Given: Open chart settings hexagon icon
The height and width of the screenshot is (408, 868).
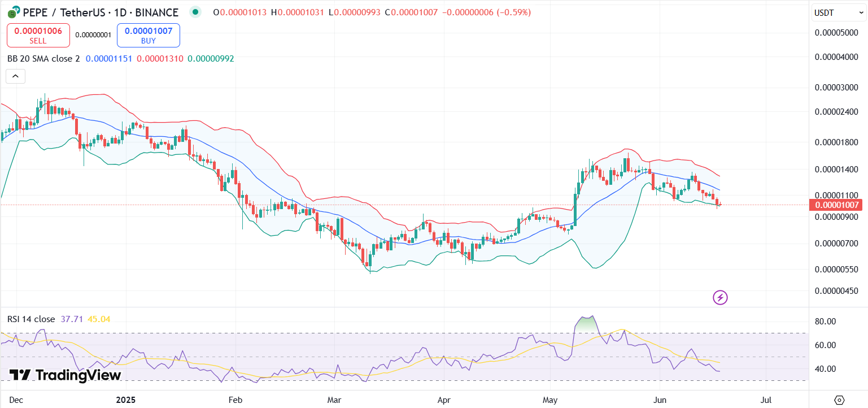Looking at the screenshot, I should pyautogui.click(x=839, y=400).
